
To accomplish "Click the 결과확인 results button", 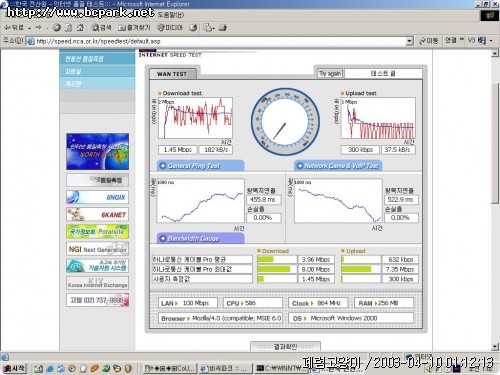I will click(285, 346).
